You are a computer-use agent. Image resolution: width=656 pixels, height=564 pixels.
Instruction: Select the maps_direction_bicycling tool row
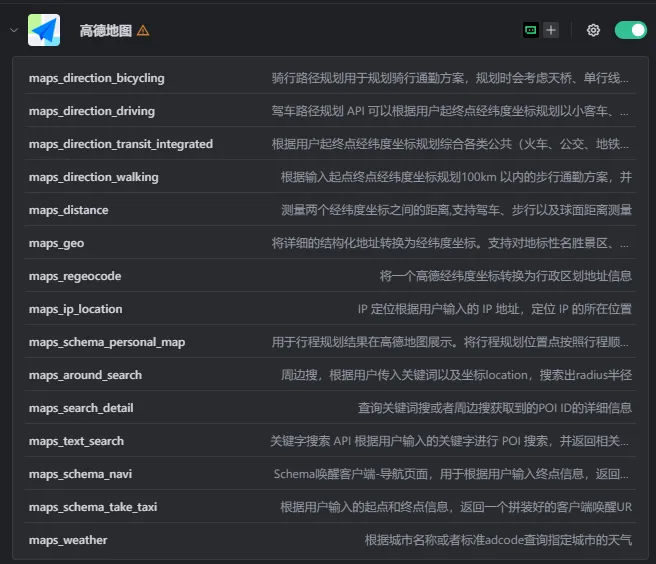[x=330, y=78]
